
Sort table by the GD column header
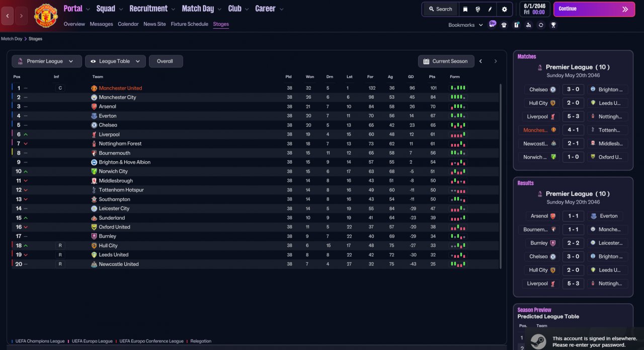(412, 77)
